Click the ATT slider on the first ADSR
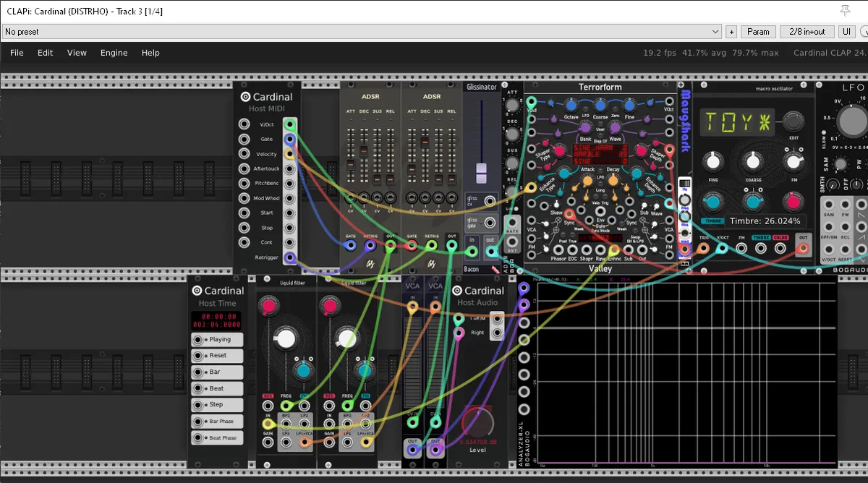The width and height of the screenshot is (868, 483). pyautogui.click(x=351, y=163)
